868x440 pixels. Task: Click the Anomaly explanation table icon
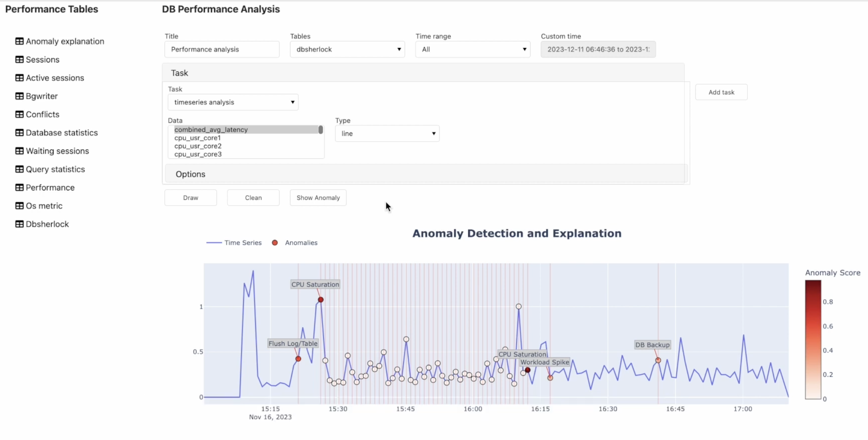19,41
